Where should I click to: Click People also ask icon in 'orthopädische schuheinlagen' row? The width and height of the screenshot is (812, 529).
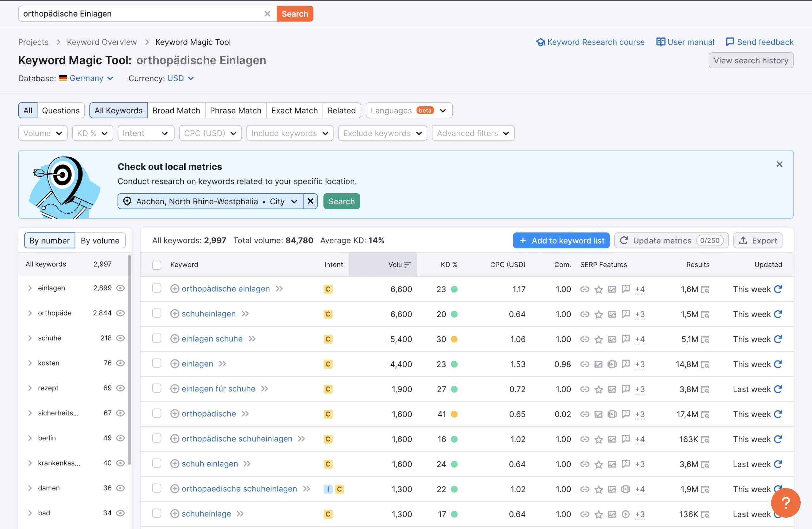[x=626, y=439]
